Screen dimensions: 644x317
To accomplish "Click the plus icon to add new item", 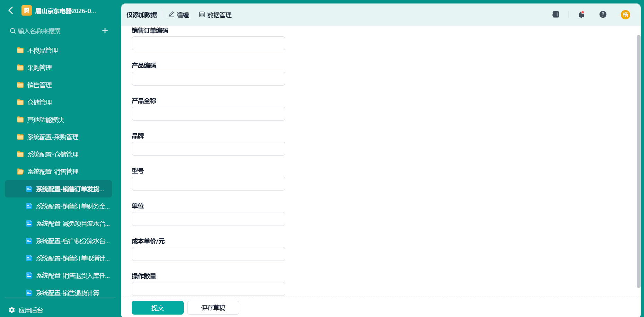I will click(105, 31).
